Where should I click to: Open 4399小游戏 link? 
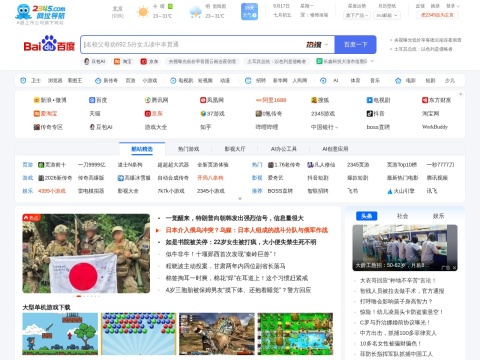point(52,191)
